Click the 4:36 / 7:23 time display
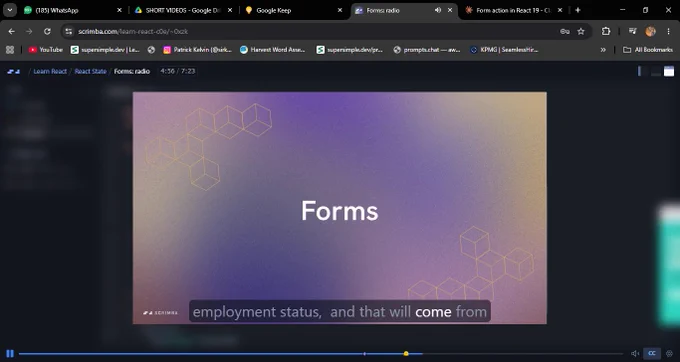This screenshot has height=362, width=680. (x=178, y=71)
